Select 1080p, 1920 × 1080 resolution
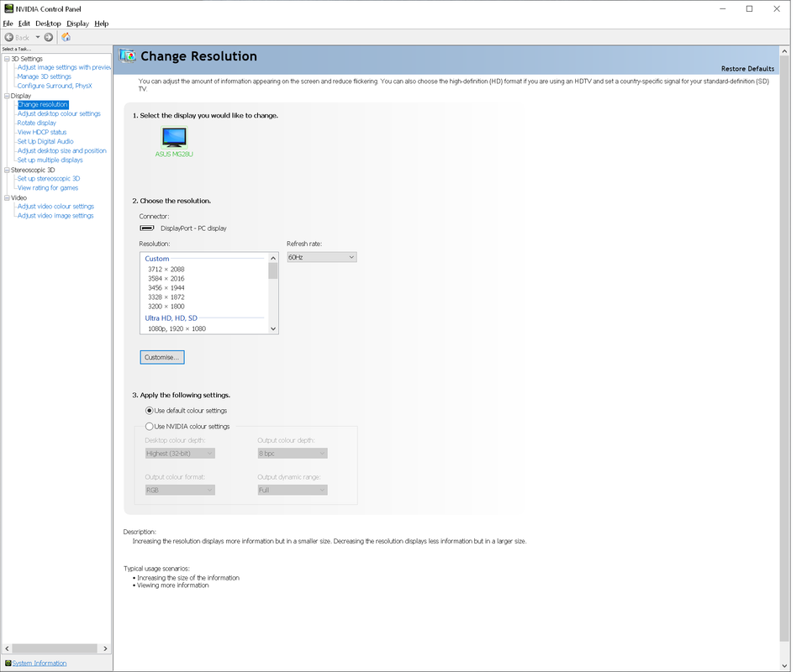This screenshot has width=807, height=672. (177, 328)
